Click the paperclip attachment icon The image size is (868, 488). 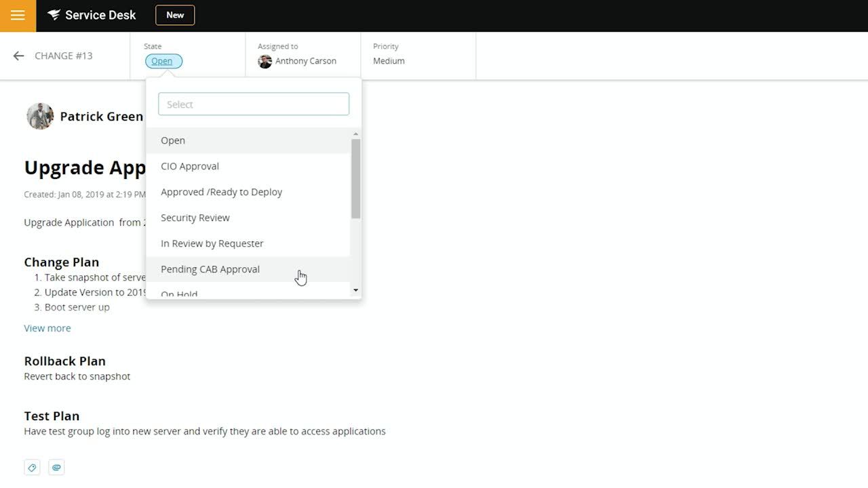(x=56, y=467)
